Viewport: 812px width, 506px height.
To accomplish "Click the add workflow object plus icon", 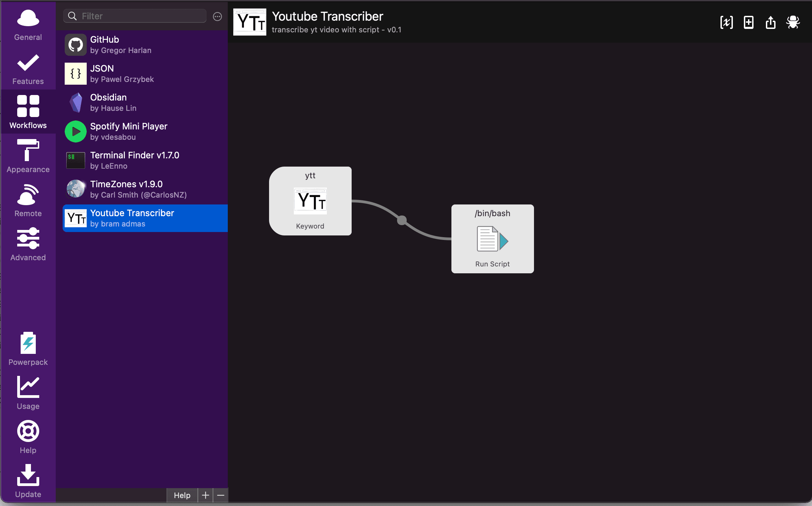I will pyautogui.click(x=749, y=23).
